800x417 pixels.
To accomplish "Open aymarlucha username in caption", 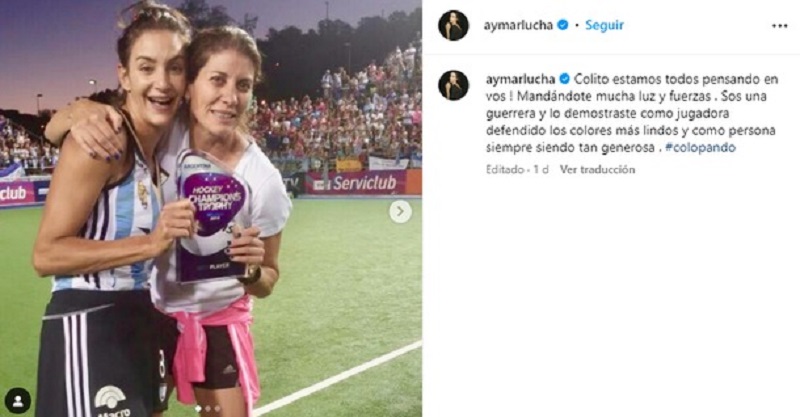I will [520, 79].
